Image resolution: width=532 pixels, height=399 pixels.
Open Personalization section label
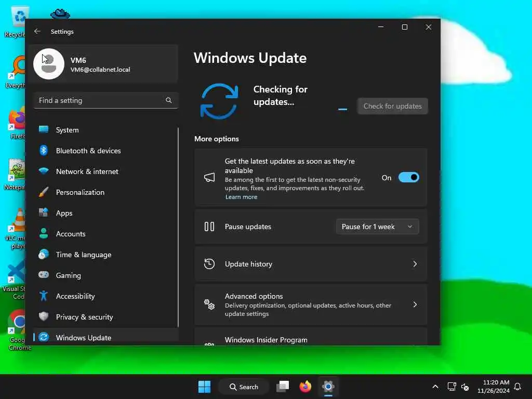pyautogui.click(x=80, y=192)
